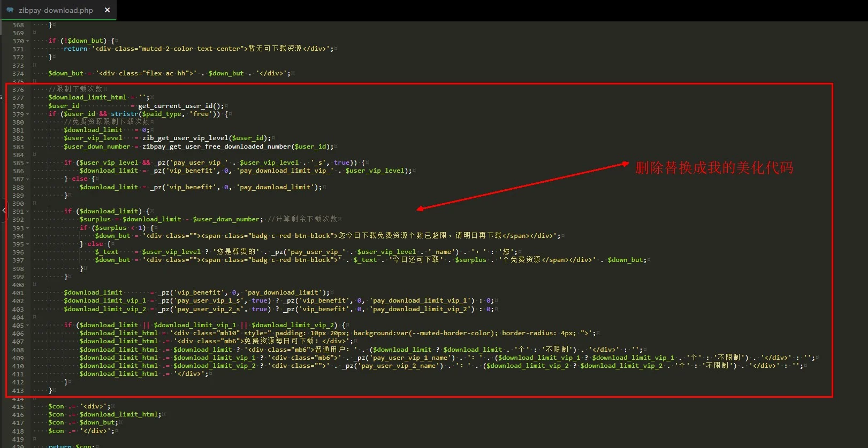868x448 pixels.
Task: Collapse the fold marker at line 391
Action: point(28,212)
